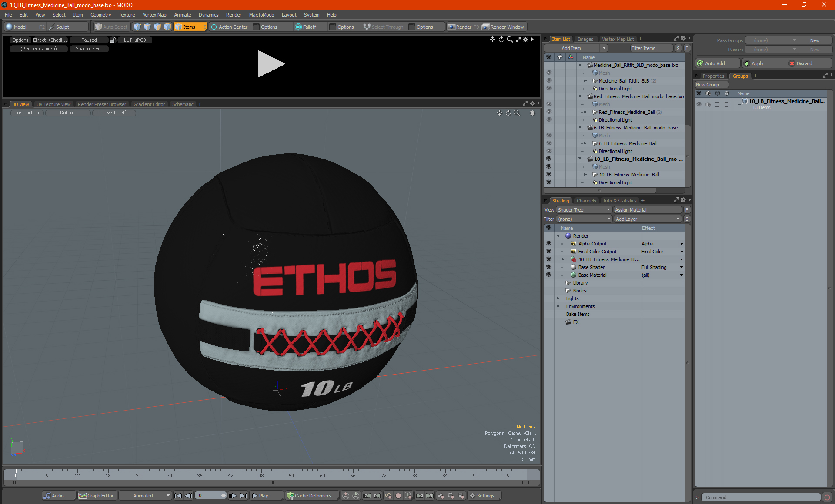Open the Shader Tree view dropdown
835x504 pixels.
click(584, 210)
